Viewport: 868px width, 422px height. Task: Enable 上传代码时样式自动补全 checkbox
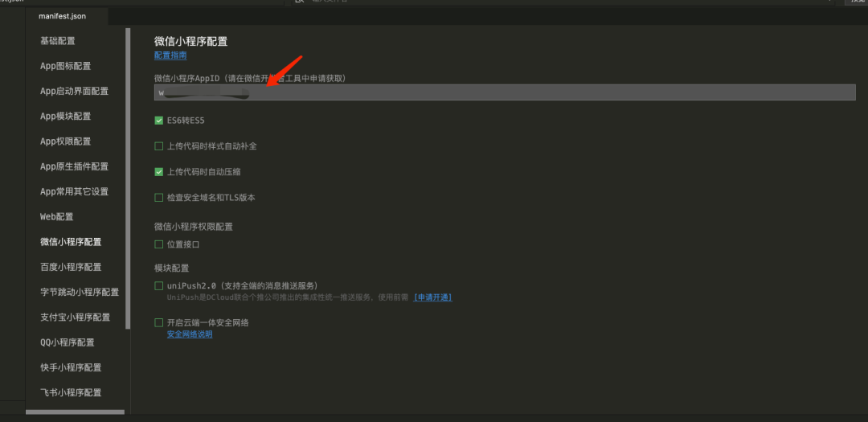click(159, 147)
